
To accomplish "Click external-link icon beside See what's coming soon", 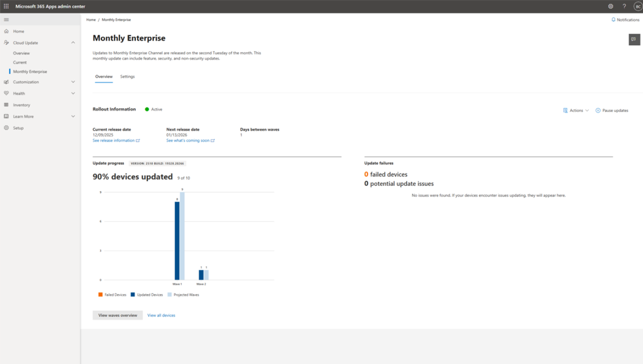I will pyautogui.click(x=212, y=141).
